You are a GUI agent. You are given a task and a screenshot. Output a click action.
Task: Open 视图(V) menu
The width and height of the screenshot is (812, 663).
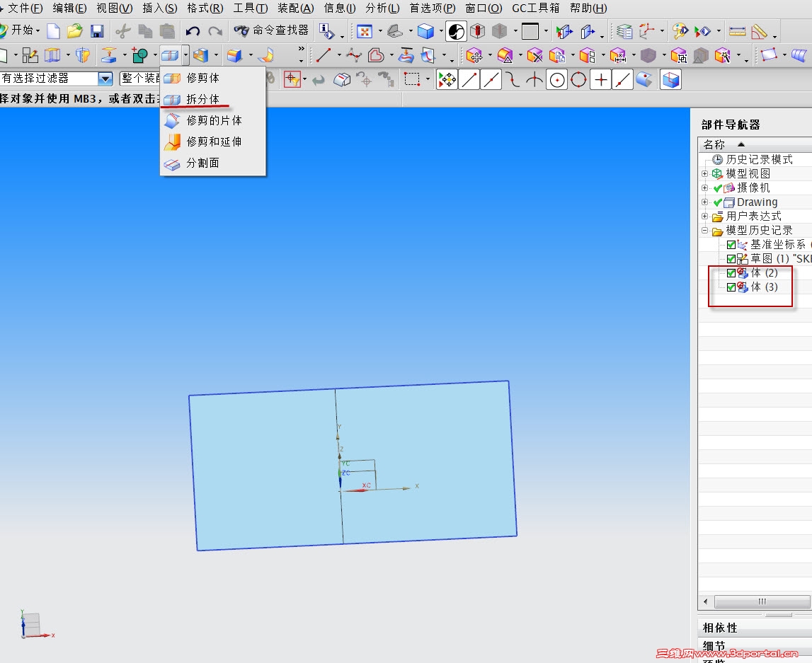pyautogui.click(x=115, y=8)
